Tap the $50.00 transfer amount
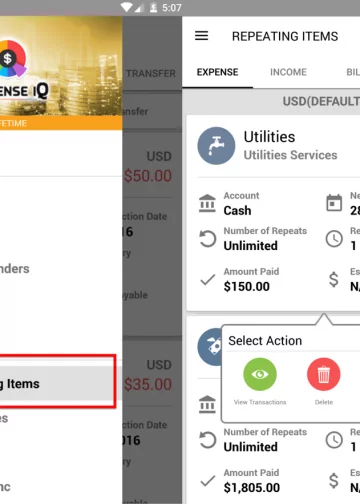The width and height of the screenshot is (360, 504). coord(148,176)
